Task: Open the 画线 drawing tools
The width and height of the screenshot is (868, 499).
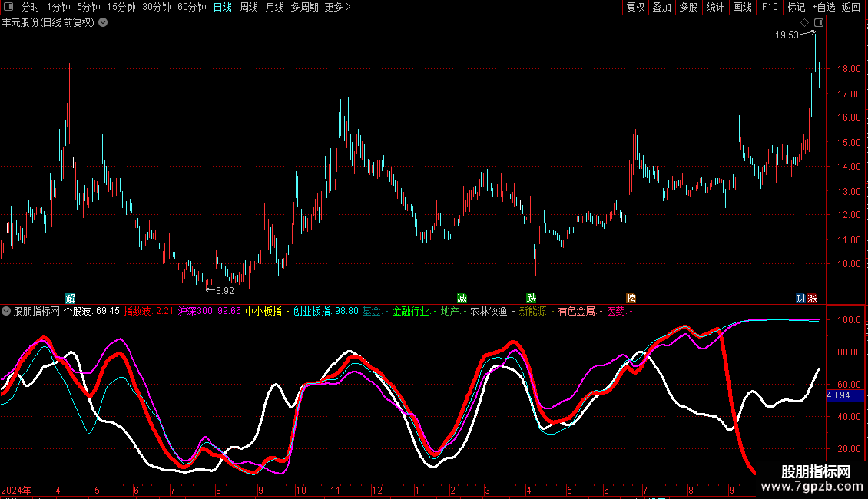Action: click(x=742, y=7)
